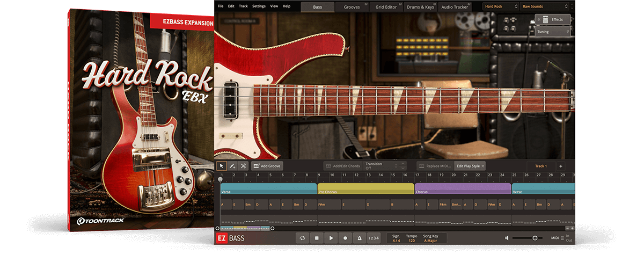The width and height of the screenshot is (644, 262).
Task: Stop playback with the stop button
Action: point(317,238)
